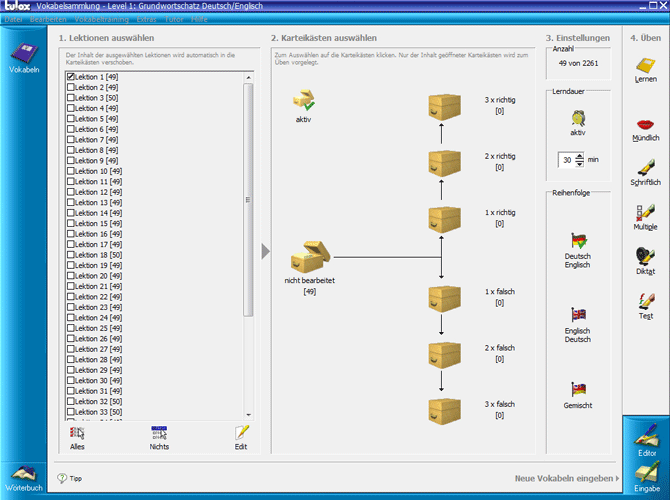
Task: Check Lektion 30 checkbox
Action: coord(71,380)
